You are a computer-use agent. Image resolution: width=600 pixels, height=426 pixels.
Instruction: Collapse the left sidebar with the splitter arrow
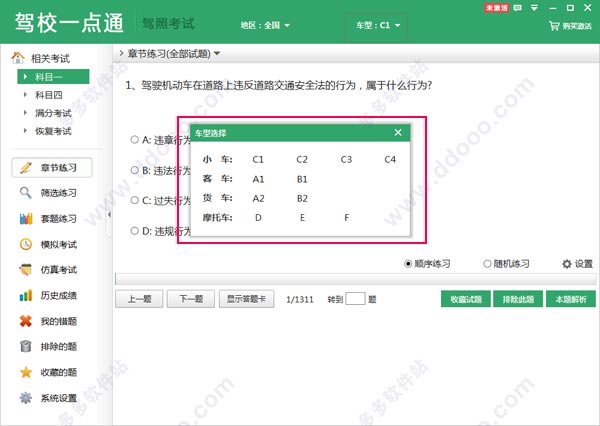pyautogui.click(x=109, y=215)
